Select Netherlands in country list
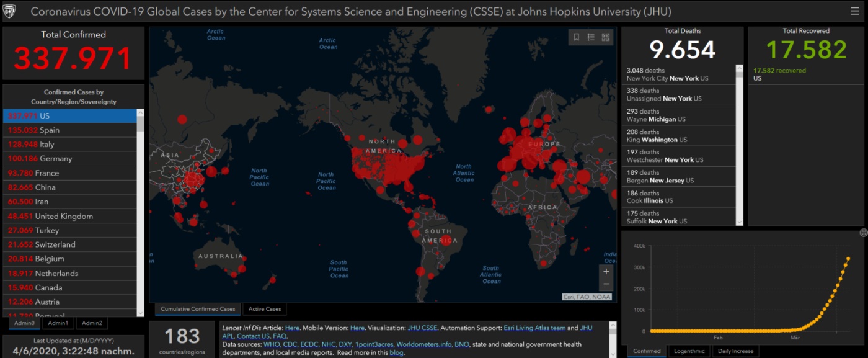Viewport: 868px width, 358px height. 69,273
